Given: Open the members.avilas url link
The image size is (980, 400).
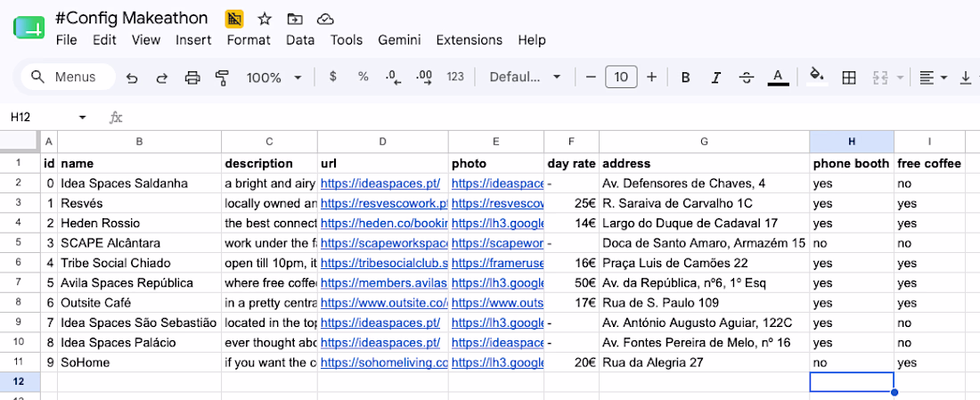Looking at the screenshot, I should (384, 283).
